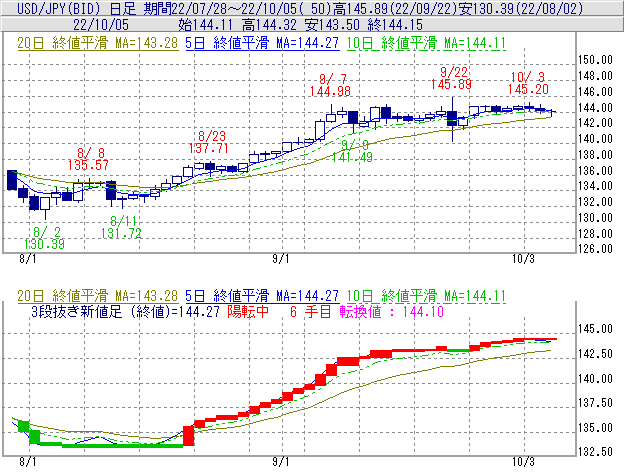Click the 8/8 135.57 high label
The height and width of the screenshot is (475, 624).
[x=88, y=159]
